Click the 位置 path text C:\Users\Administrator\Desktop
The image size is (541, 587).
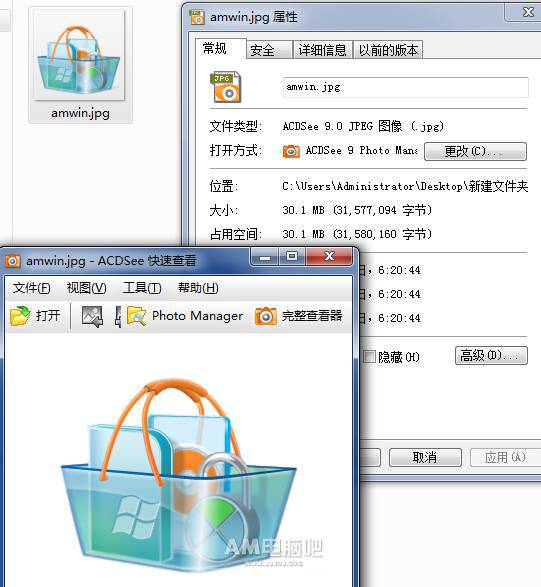405,186
